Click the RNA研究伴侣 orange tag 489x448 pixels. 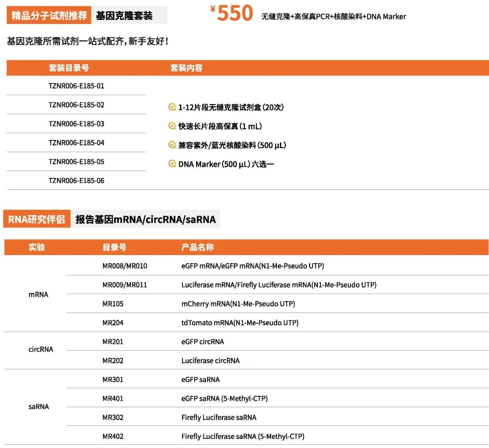(x=37, y=219)
